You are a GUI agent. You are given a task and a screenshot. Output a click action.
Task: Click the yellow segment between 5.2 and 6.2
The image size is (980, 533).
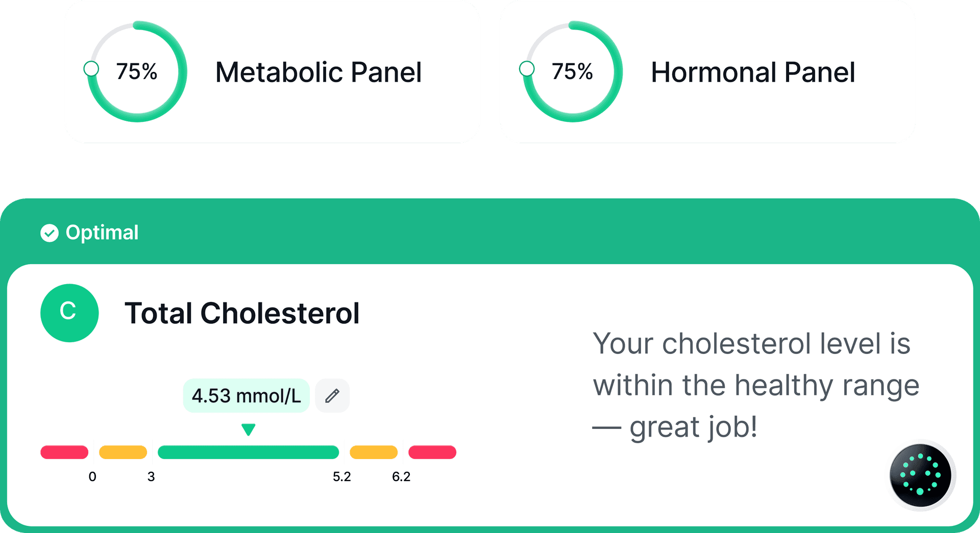(x=374, y=452)
